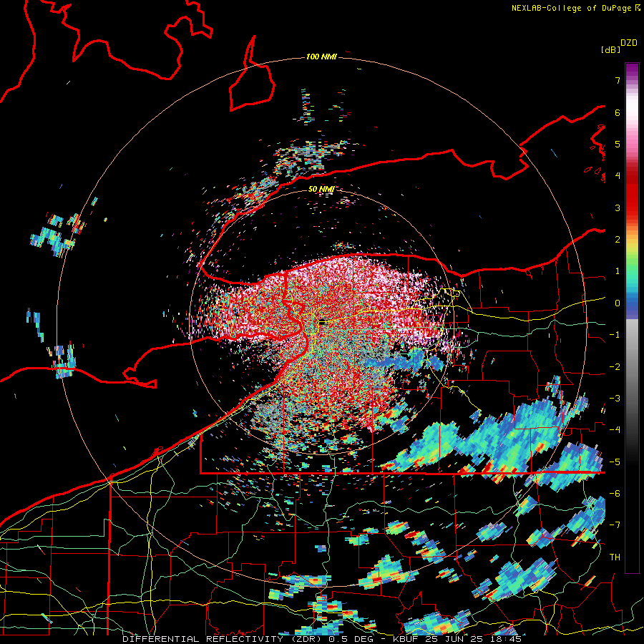
Task: Click the legend value -6
Action: pos(615,494)
